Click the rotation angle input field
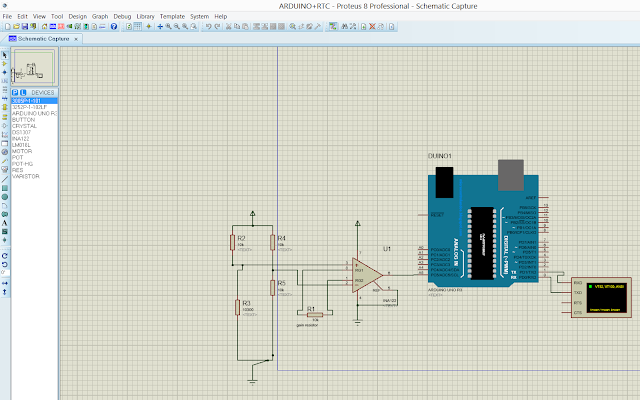 click(5, 273)
